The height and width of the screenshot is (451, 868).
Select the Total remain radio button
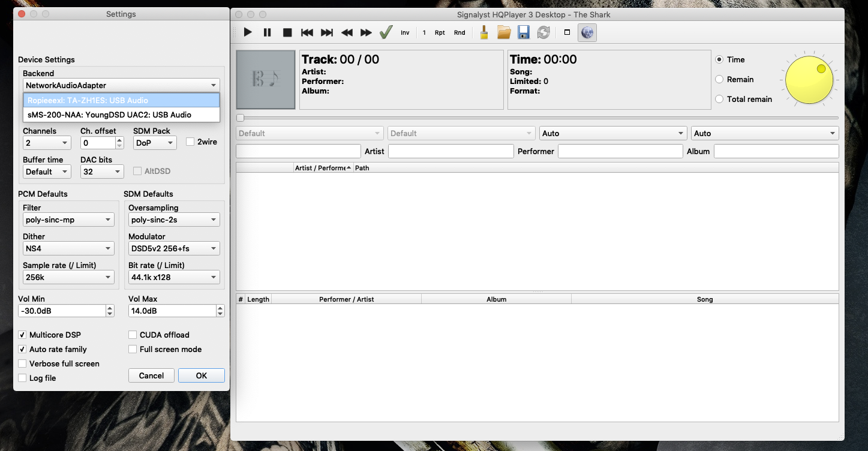[719, 99]
